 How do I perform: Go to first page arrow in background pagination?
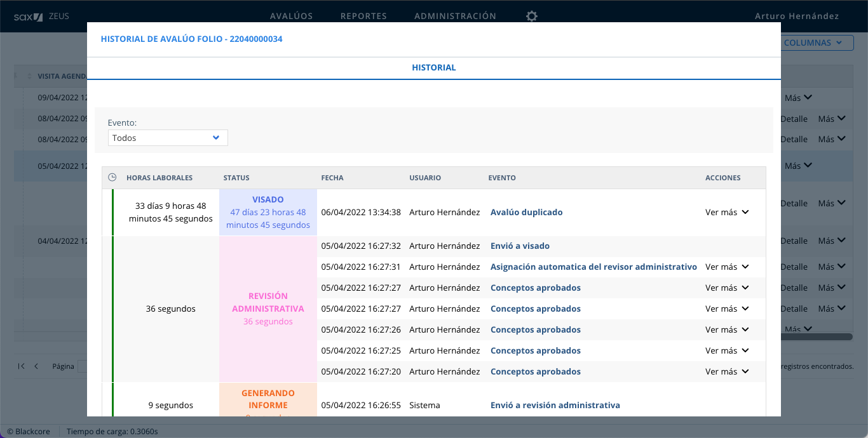[22, 366]
